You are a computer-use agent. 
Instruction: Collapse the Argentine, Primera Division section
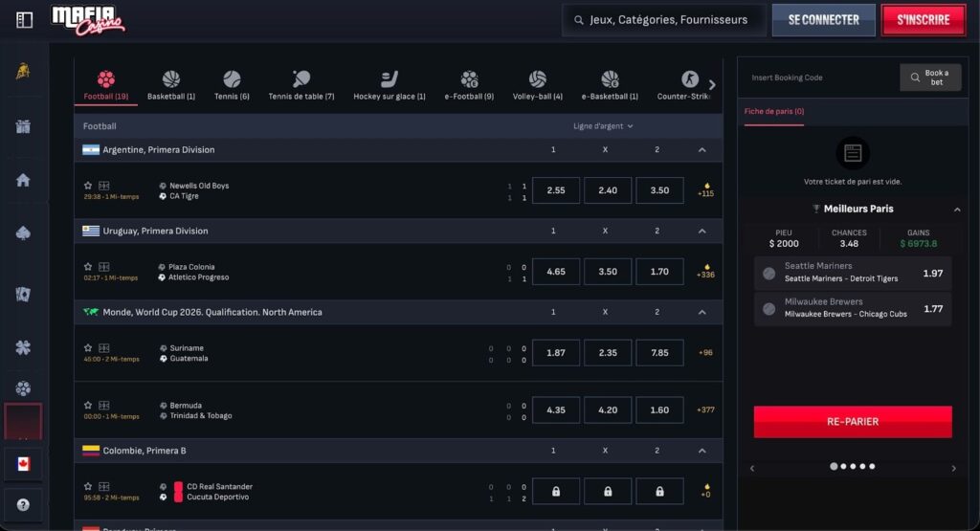click(x=702, y=150)
